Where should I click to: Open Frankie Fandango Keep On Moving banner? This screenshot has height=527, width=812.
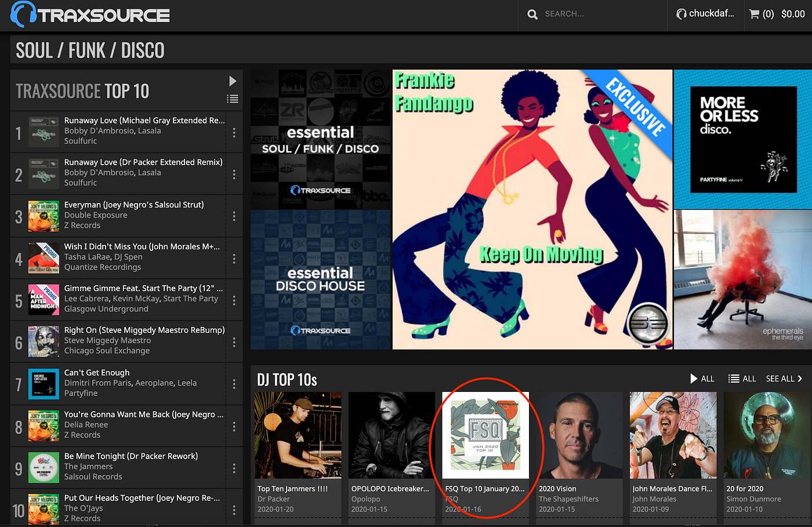(532, 209)
